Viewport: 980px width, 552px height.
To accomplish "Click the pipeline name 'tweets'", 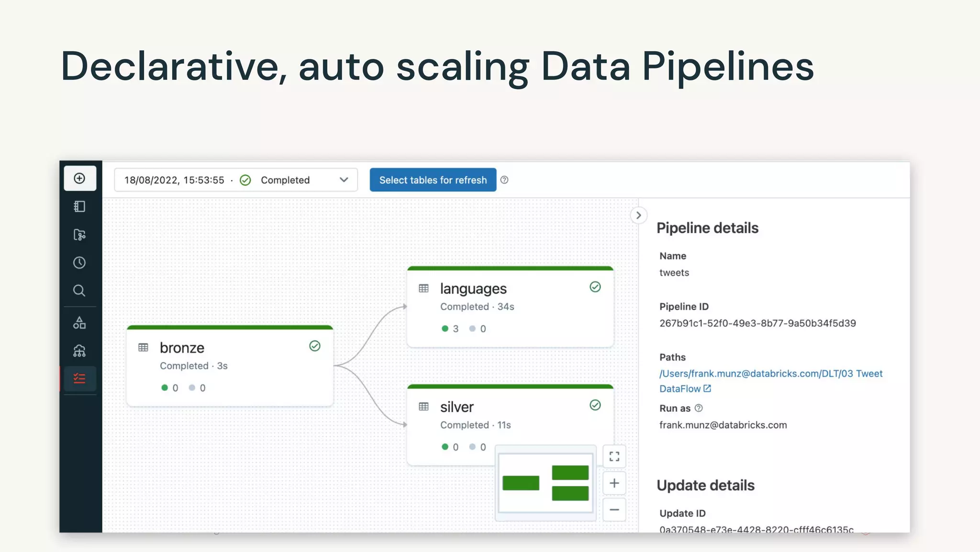I will (x=674, y=273).
